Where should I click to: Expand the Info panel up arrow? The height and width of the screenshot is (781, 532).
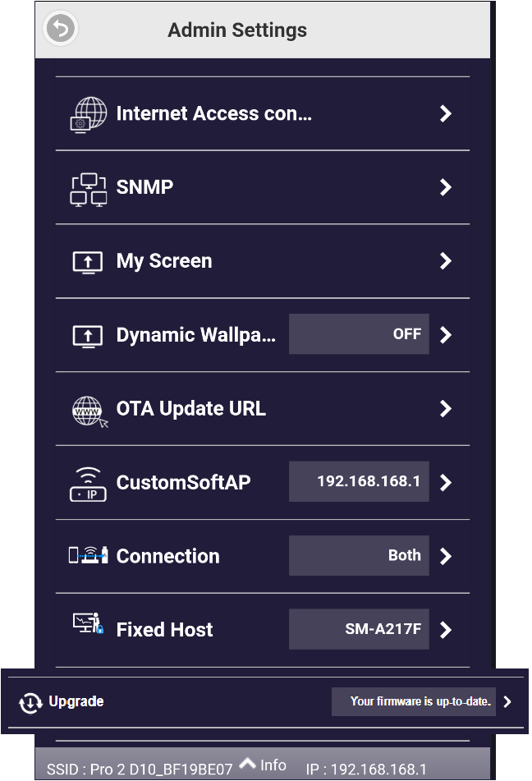[247, 763]
